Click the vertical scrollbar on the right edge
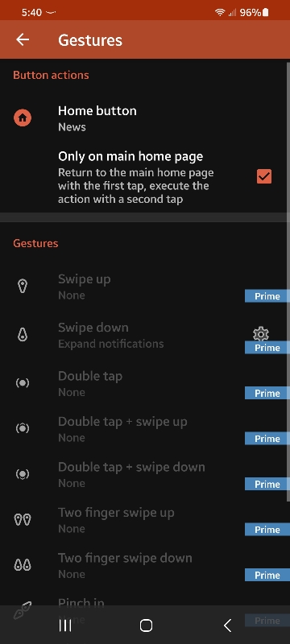The height and width of the screenshot is (644, 290). pos(288,281)
